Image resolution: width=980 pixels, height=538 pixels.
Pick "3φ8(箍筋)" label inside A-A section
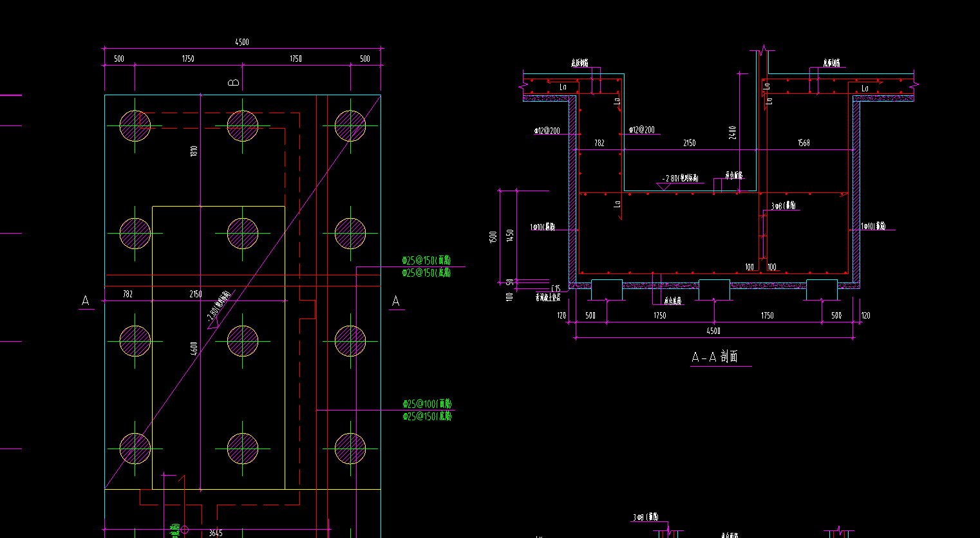pyautogui.click(x=784, y=206)
